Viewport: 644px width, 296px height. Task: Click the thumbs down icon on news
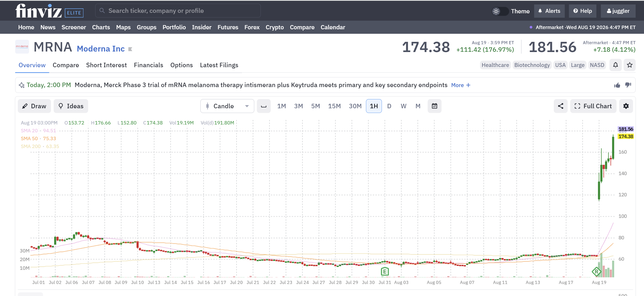pyautogui.click(x=628, y=85)
